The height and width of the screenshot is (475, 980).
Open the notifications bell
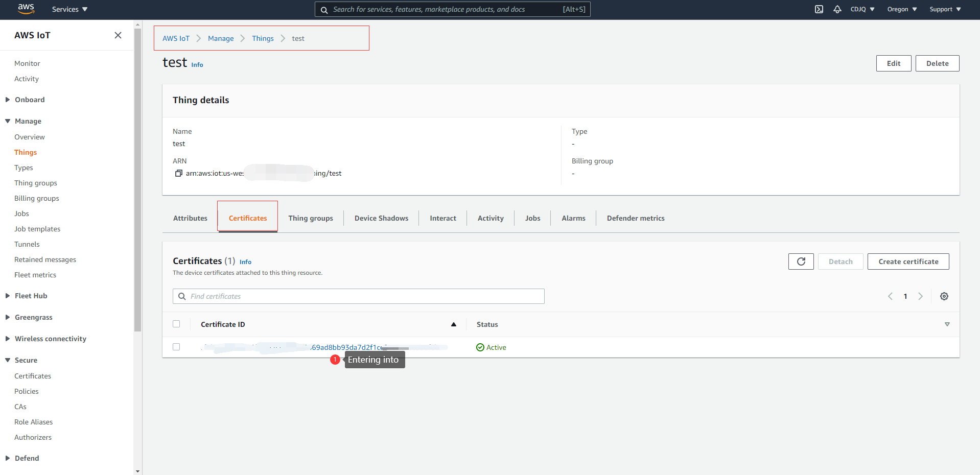tap(837, 9)
